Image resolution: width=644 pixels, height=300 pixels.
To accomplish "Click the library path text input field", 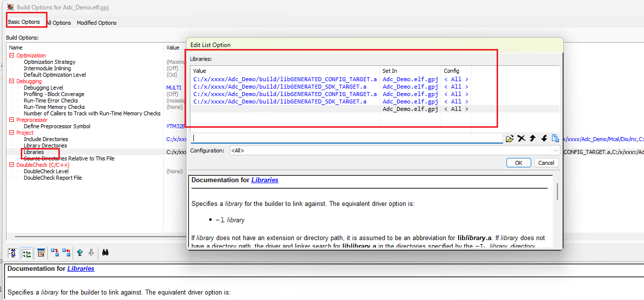I will [x=347, y=139].
